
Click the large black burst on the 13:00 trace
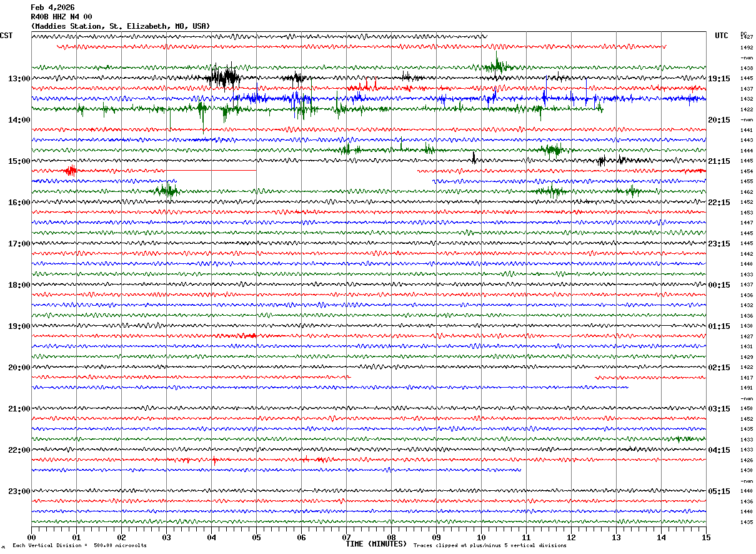click(224, 78)
